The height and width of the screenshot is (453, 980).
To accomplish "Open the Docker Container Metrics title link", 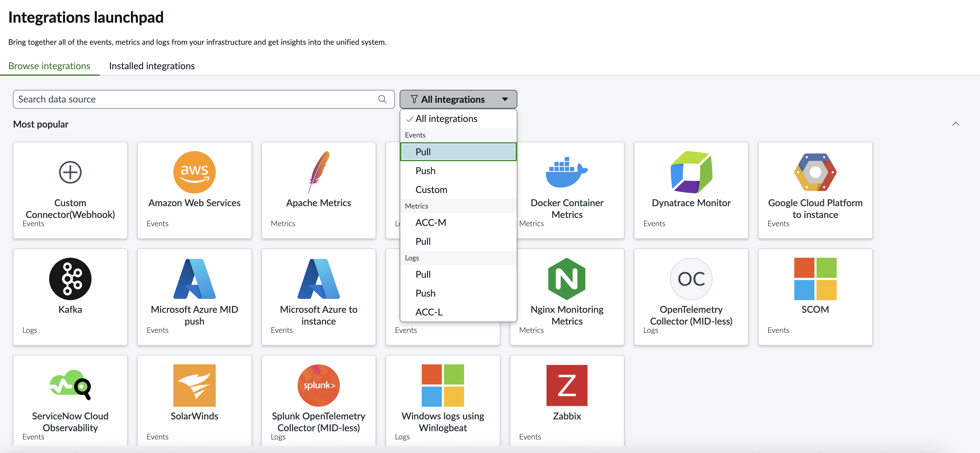I will click(567, 209).
